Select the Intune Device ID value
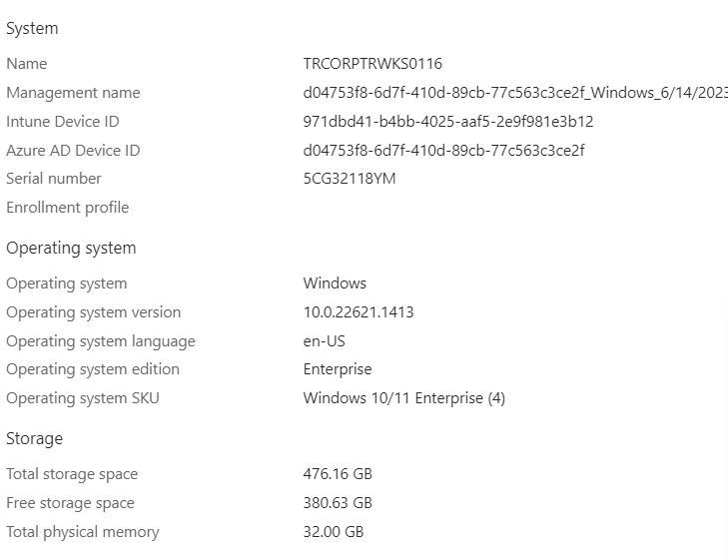Screen dimensions: 728x560 point(448,122)
